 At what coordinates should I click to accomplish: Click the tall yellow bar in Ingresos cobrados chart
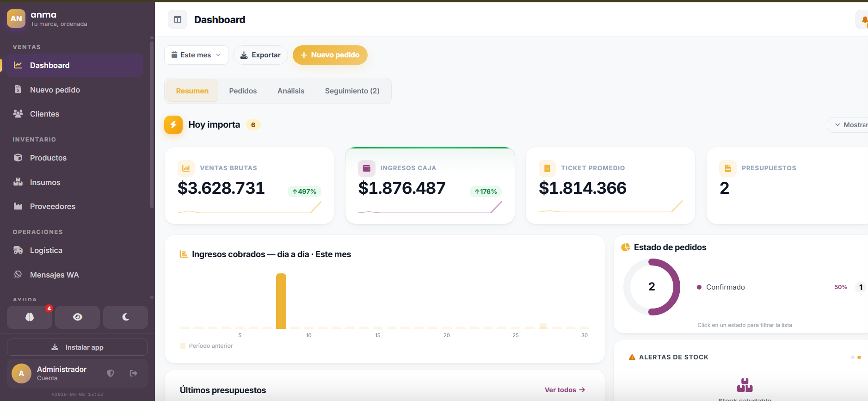coord(281,301)
